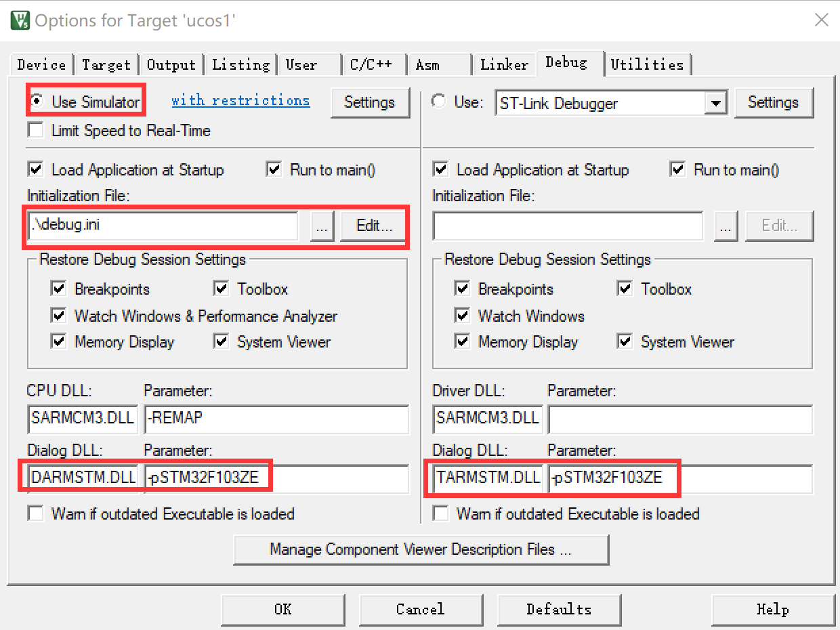The height and width of the screenshot is (630, 840).
Task: Toggle ST-Link Breakpoints restore checkbox
Action: [x=463, y=289]
